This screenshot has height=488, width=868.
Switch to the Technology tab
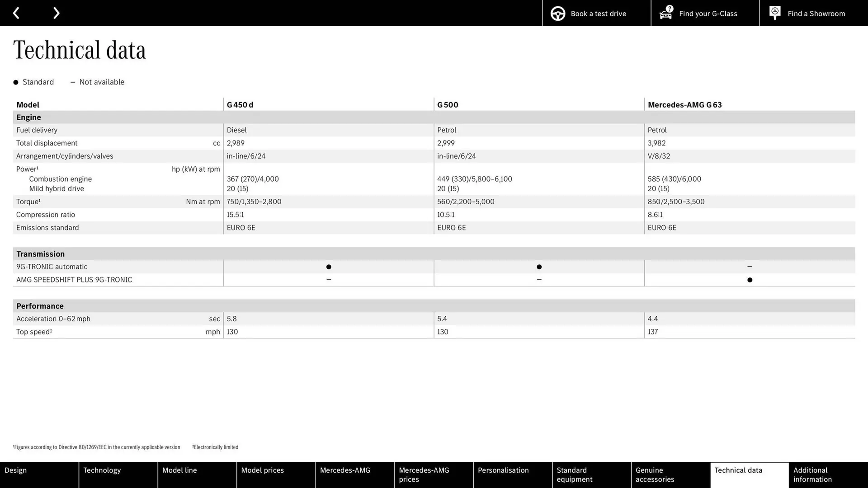118,474
